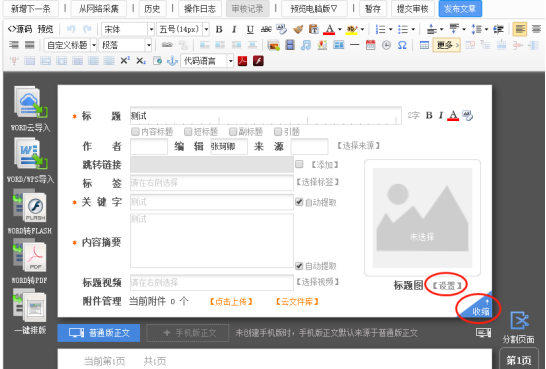This screenshot has width=546, height=369.
Task: Click into the 标题 input field
Action: pyautogui.click(x=266, y=116)
